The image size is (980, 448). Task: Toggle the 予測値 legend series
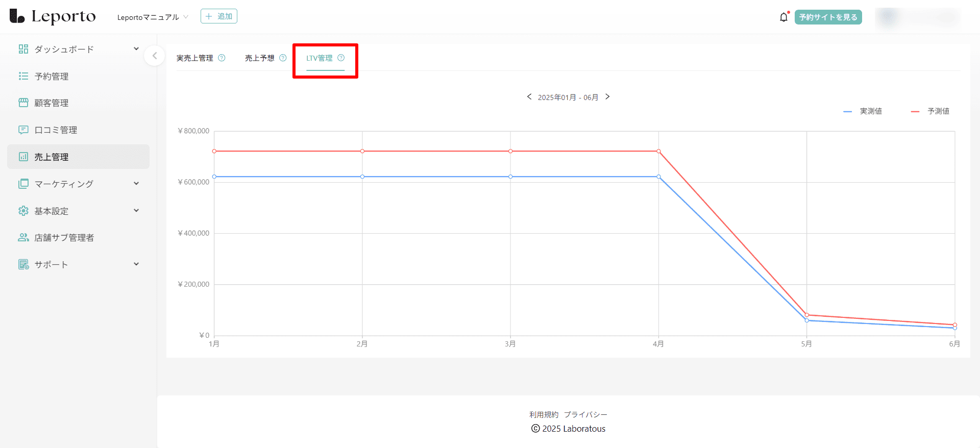930,111
